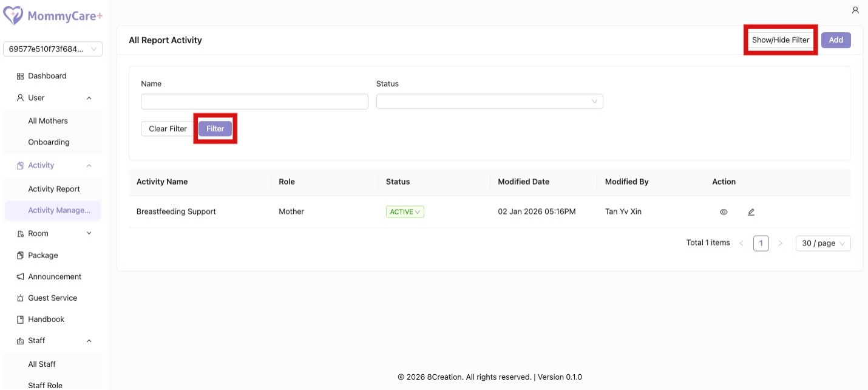Open the Status filter dropdown
Image resolution: width=868 pixels, height=390 pixels.
(x=489, y=101)
